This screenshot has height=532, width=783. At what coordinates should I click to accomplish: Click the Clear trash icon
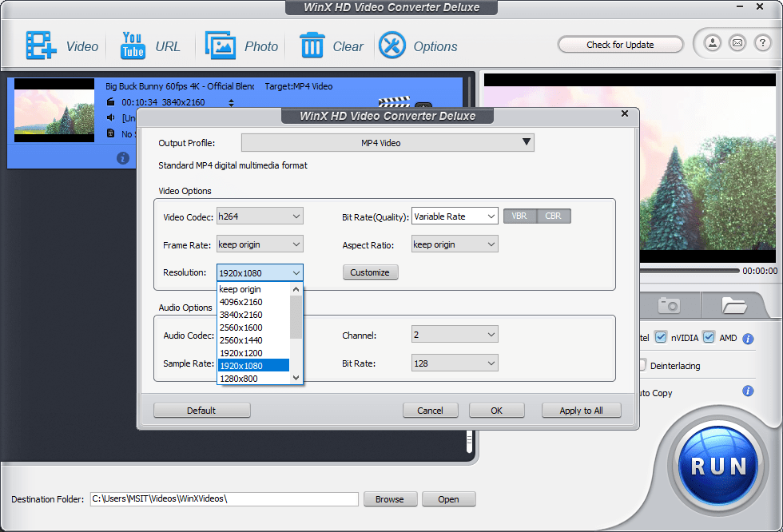pyautogui.click(x=312, y=46)
